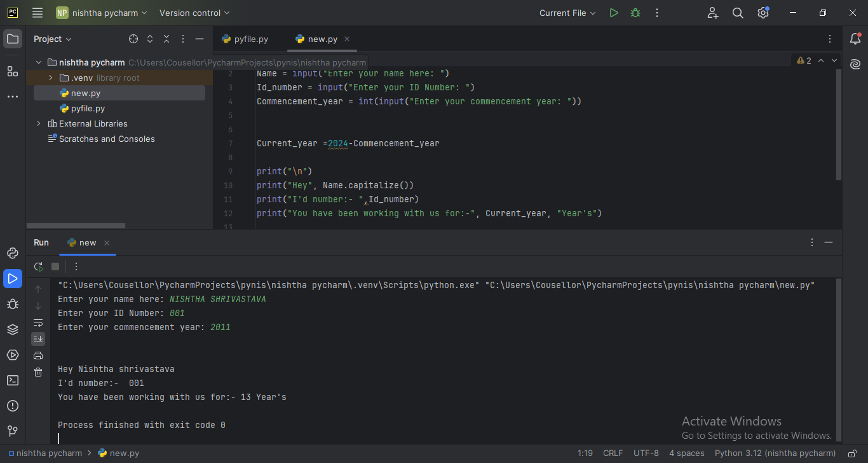Change UTF-8 file encoding
868x463 pixels.
(646, 453)
